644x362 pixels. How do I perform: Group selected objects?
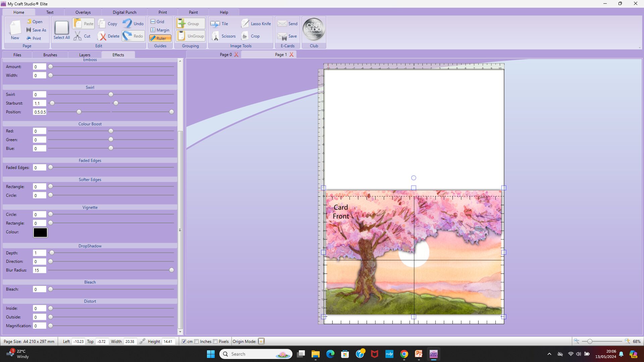(190, 23)
